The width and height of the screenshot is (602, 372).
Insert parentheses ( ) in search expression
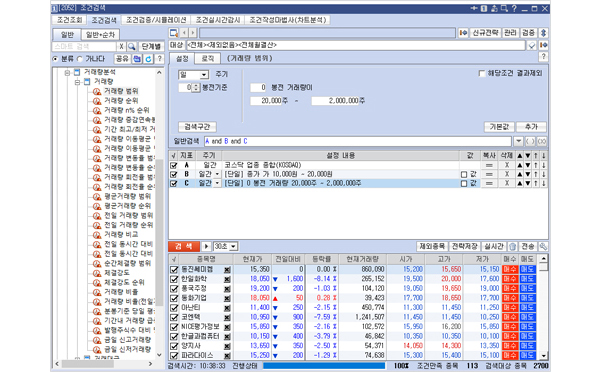(530, 141)
